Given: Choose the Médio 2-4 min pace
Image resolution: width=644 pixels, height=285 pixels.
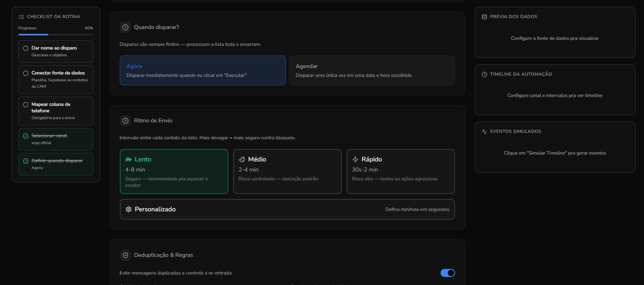Looking at the screenshot, I should pyautogui.click(x=287, y=171).
